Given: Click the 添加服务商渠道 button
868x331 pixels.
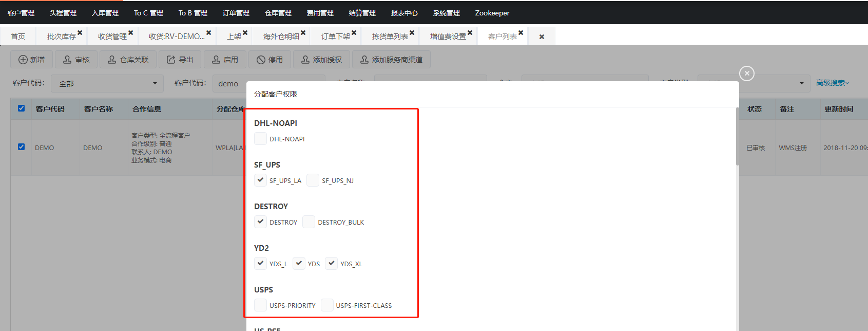Looking at the screenshot, I should pos(391,60).
